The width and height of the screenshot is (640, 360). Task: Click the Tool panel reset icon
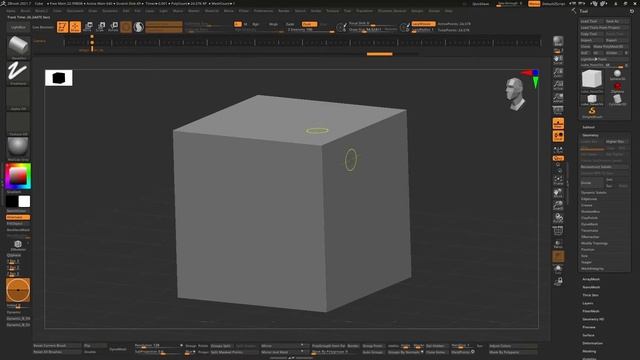coord(632,11)
